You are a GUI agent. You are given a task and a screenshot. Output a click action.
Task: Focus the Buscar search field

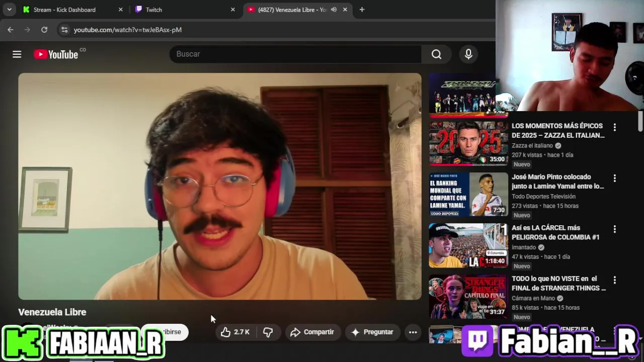click(295, 54)
